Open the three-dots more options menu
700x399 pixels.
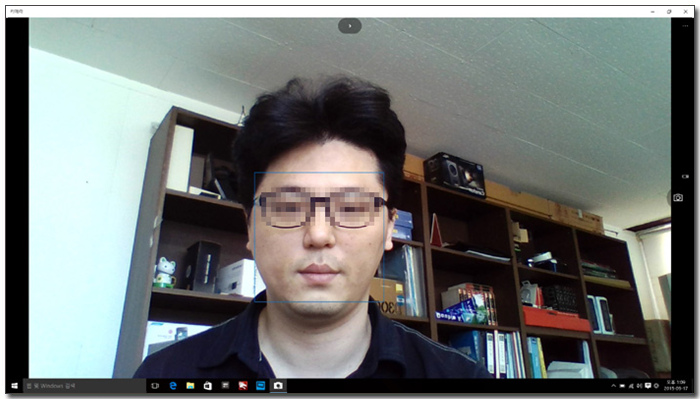[685, 26]
